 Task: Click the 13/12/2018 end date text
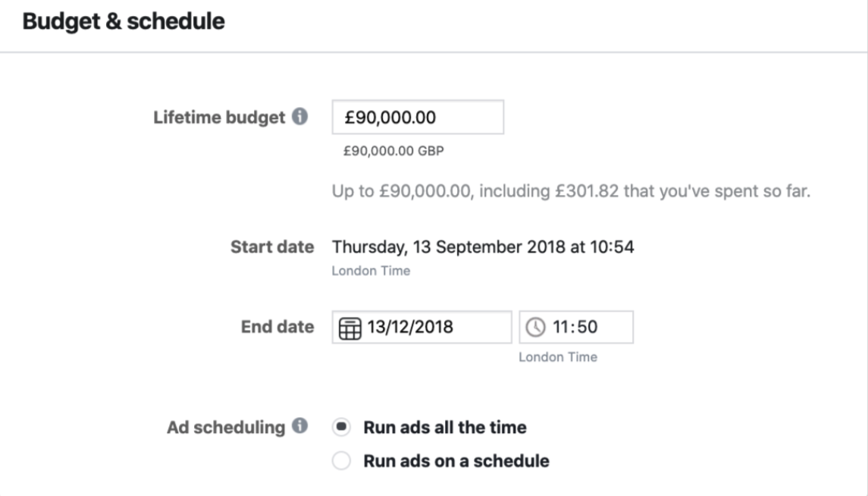point(410,328)
